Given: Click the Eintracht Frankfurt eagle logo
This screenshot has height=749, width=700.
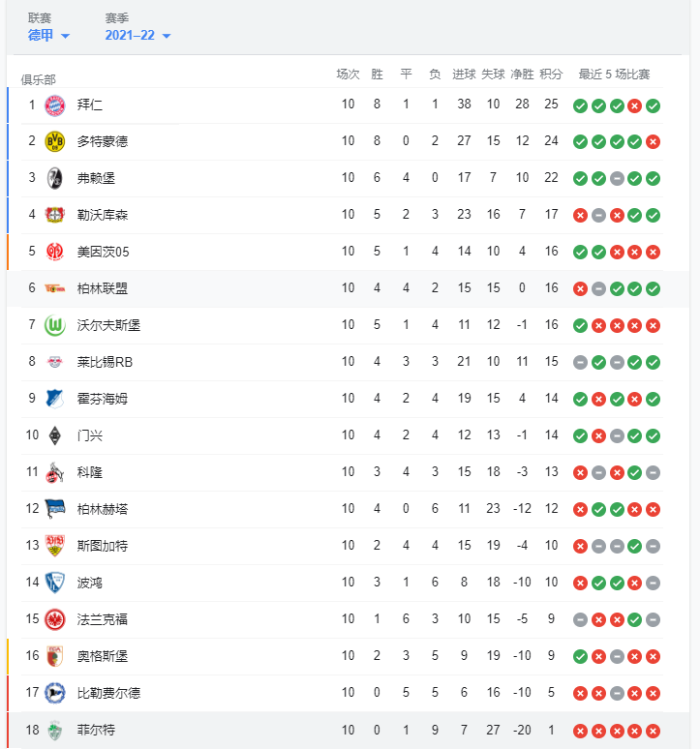Looking at the screenshot, I should 54,619.
